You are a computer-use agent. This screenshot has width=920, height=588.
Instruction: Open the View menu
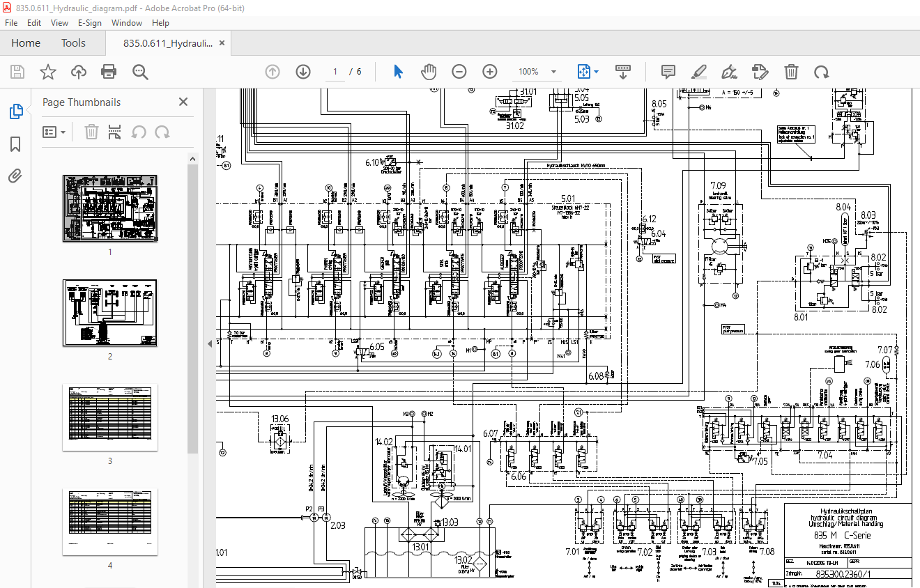(59, 22)
